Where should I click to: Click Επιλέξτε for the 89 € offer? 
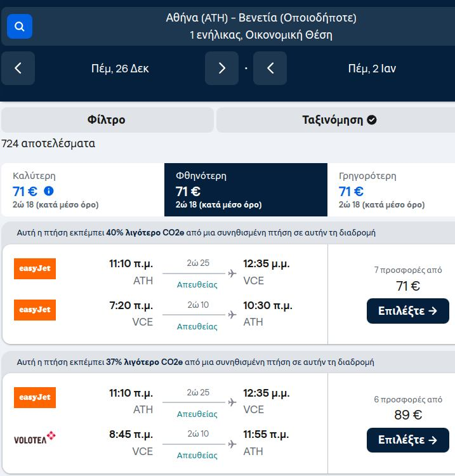[407, 440]
